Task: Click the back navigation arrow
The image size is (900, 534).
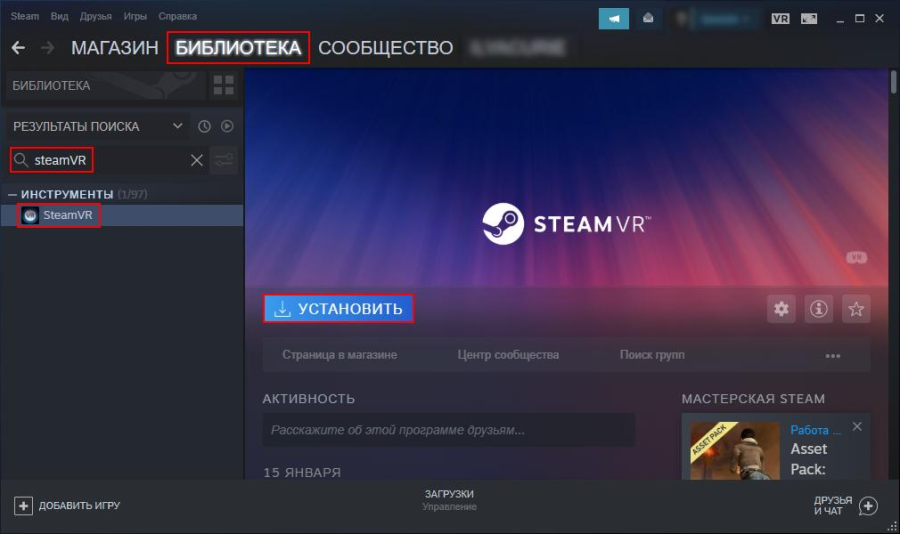Action: pyautogui.click(x=18, y=48)
